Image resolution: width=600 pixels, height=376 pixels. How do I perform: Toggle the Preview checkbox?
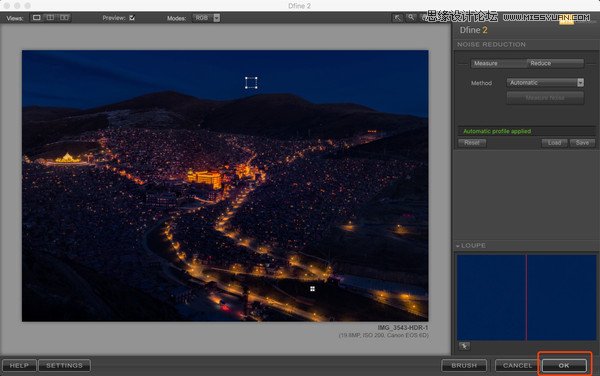point(132,18)
